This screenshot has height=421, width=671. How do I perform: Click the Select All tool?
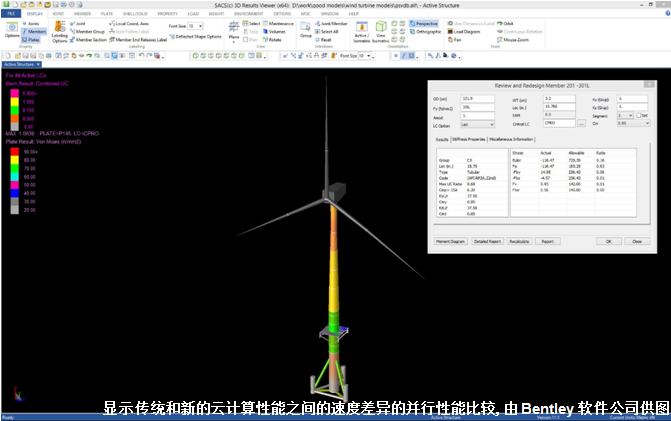(327, 32)
